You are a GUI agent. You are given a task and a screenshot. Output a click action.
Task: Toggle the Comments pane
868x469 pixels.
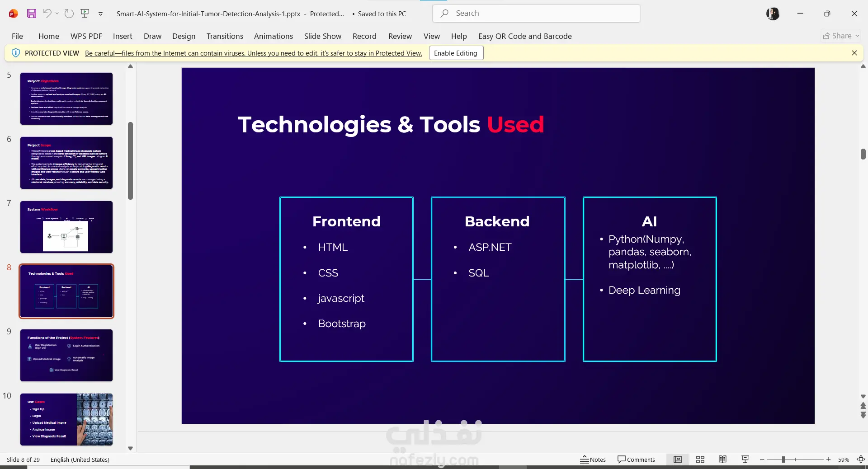click(x=636, y=460)
